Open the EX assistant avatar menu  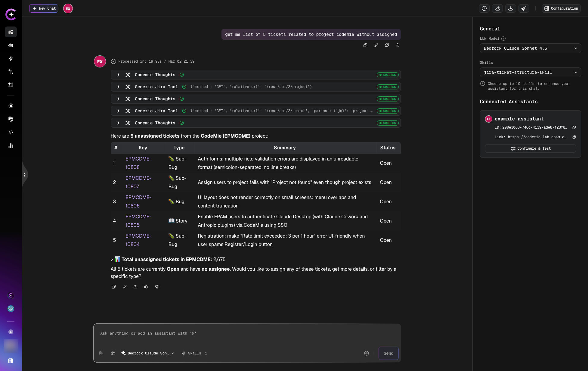[x=68, y=8]
